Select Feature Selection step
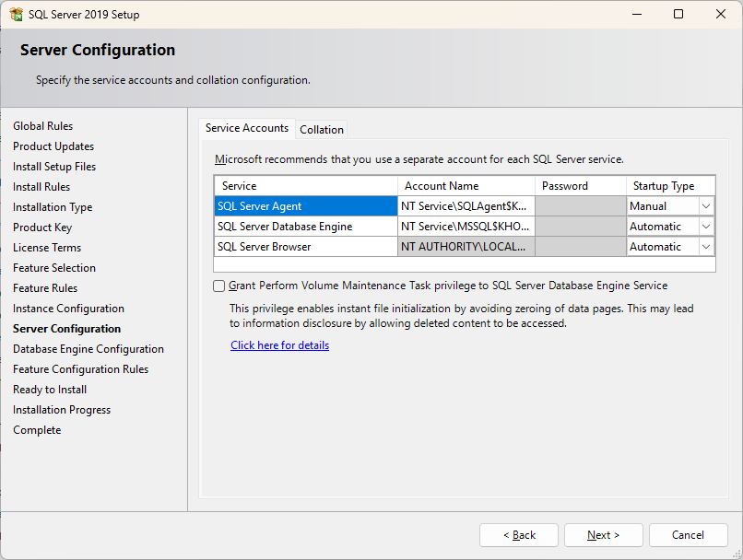 pos(54,268)
